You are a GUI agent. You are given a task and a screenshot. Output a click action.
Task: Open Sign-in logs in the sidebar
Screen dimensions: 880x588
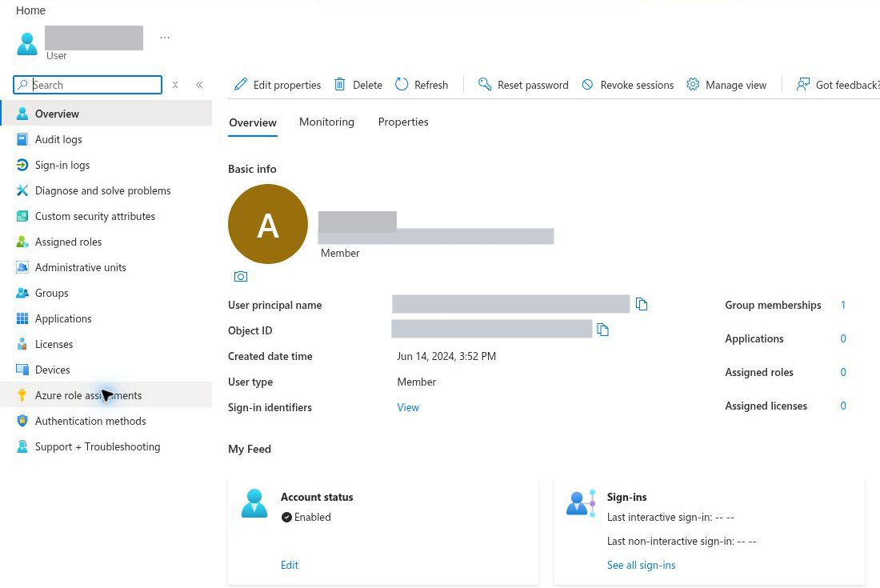(x=106, y=165)
